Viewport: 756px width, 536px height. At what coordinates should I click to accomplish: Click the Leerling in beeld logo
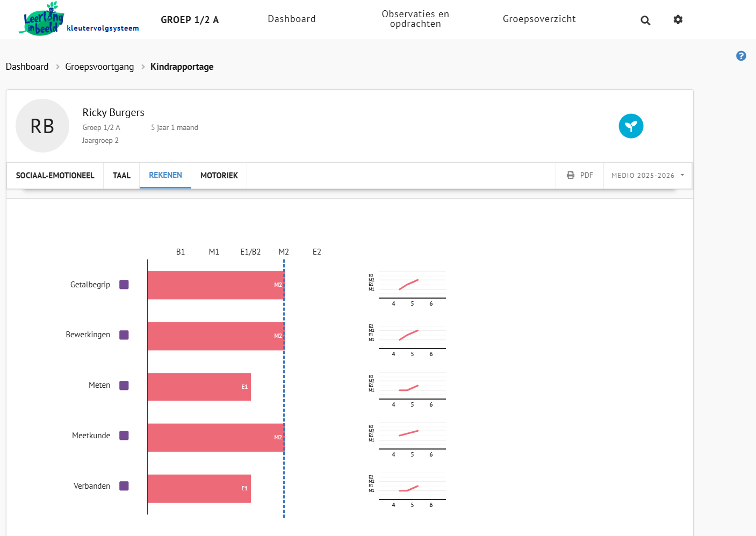[x=43, y=19]
